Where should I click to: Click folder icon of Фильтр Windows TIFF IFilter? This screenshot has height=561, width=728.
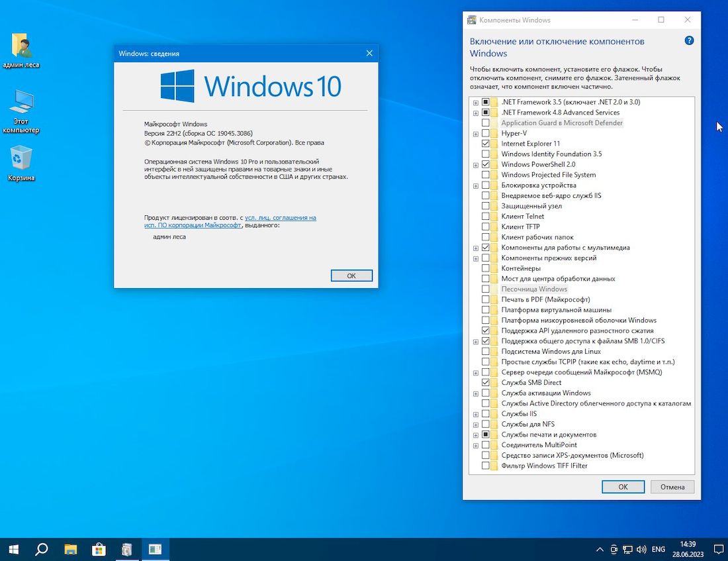pyautogui.click(x=494, y=466)
